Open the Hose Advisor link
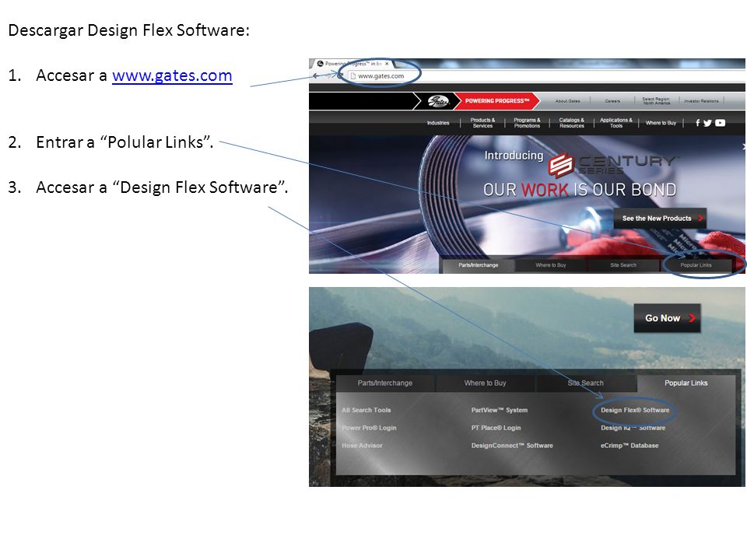Image resolution: width=747 pixels, height=560 pixels. tap(362, 446)
